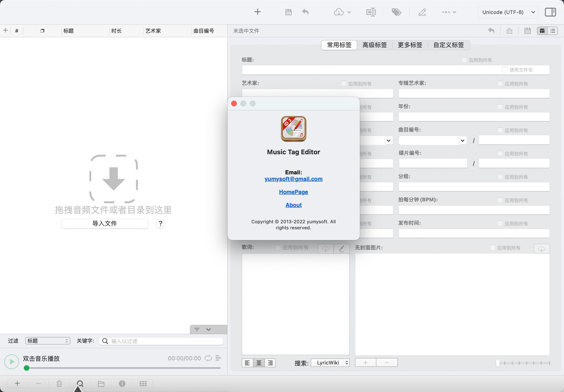Click the save icon in top toolbar
Image resolution: width=564 pixels, height=392 pixels.
pos(288,12)
